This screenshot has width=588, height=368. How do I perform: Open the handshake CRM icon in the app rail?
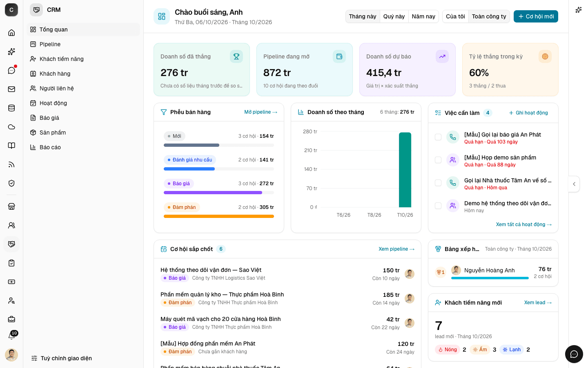coord(11,244)
